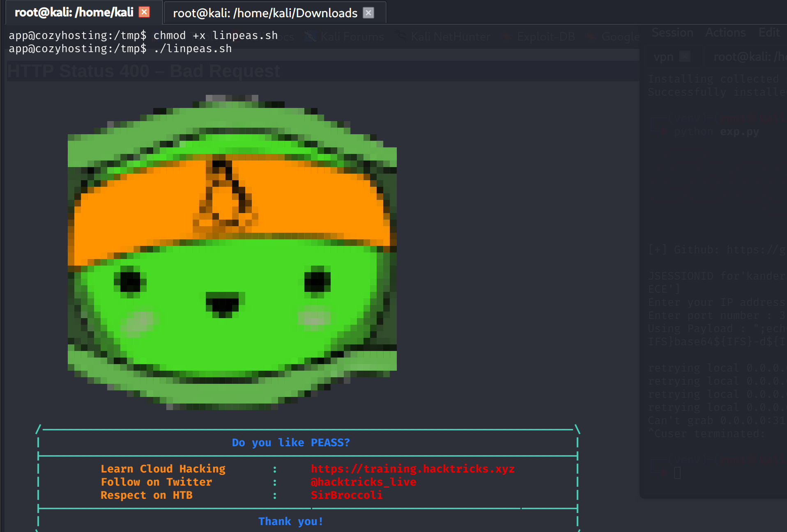Click the SirBroccoli HTB username
Image resolution: width=787 pixels, height=532 pixels.
(x=347, y=495)
